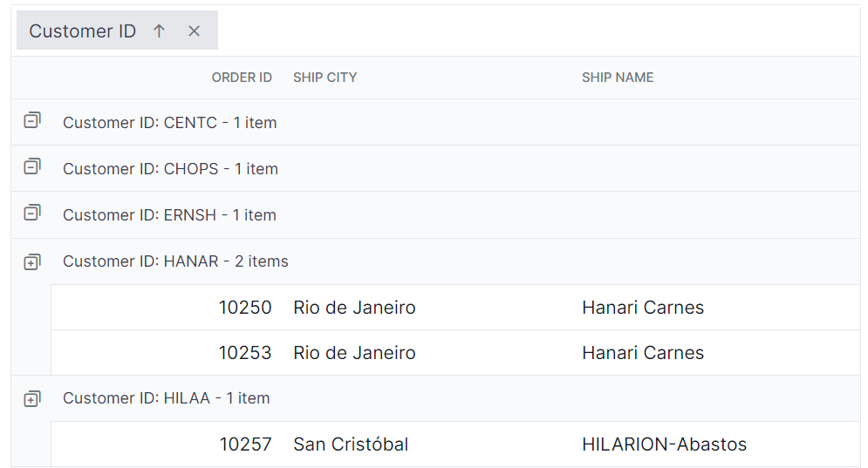Sort by the Ship Name column header
The height and width of the screenshot is (468, 868).
(618, 78)
